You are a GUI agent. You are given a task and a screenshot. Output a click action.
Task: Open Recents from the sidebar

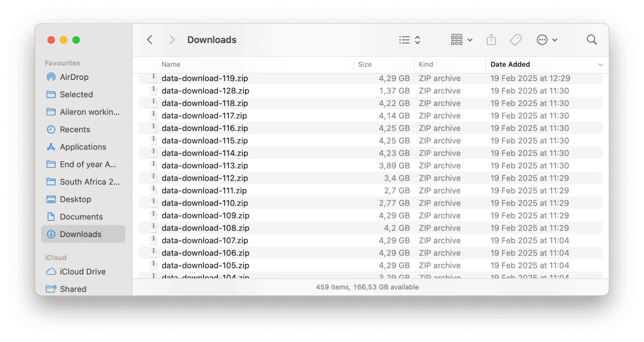point(75,129)
